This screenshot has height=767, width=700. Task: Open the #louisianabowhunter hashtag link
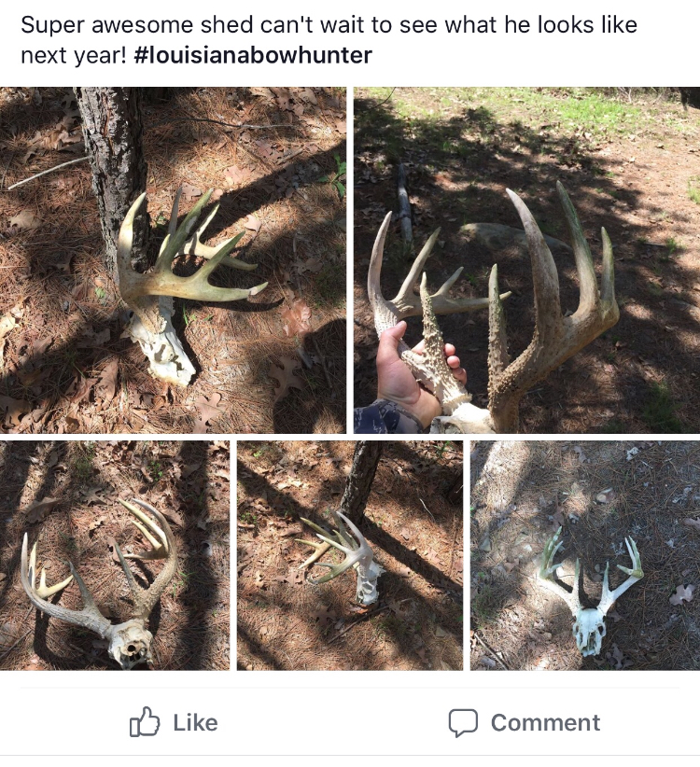(x=253, y=55)
